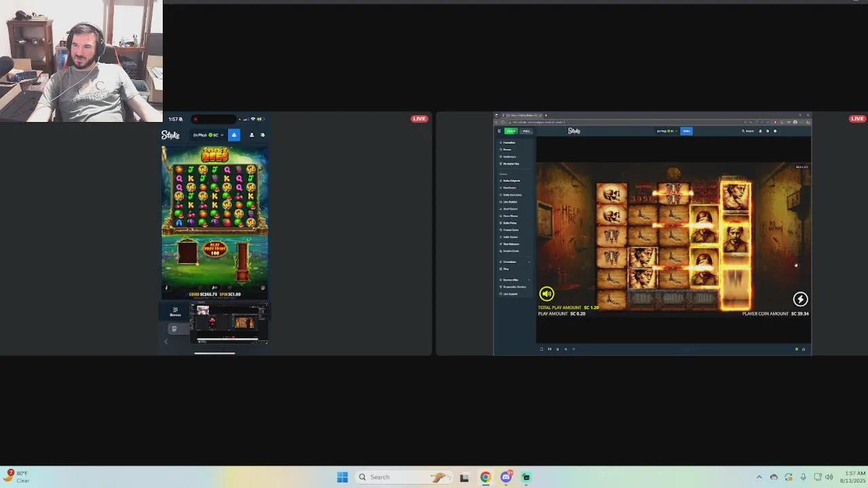Click Play Free Spins 100 in mobile game
Screen dimensions: 868x488
[215, 249]
